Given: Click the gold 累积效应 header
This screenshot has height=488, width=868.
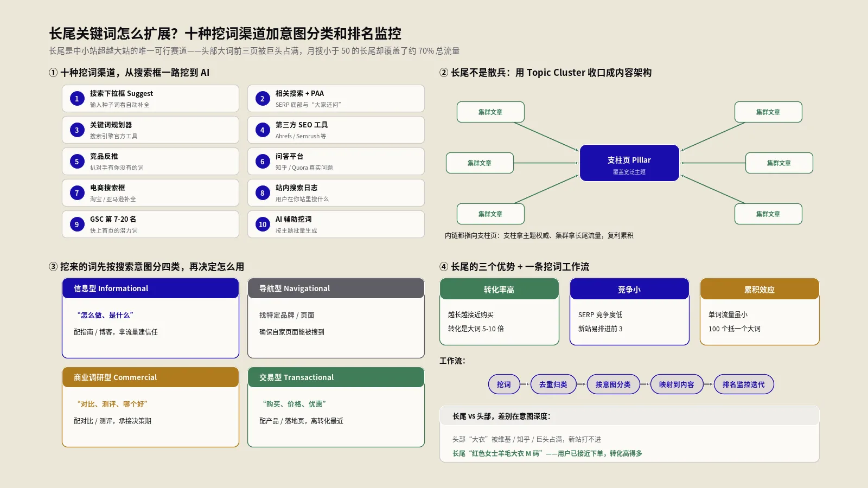Looking at the screenshot, I should 759,289.
